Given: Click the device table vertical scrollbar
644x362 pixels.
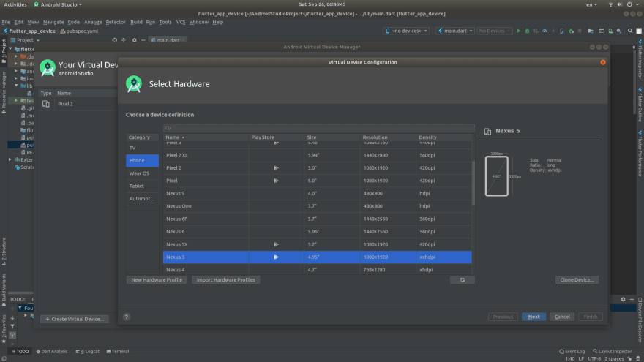Looking at the screenshot, I should click(x=473, y=183).
